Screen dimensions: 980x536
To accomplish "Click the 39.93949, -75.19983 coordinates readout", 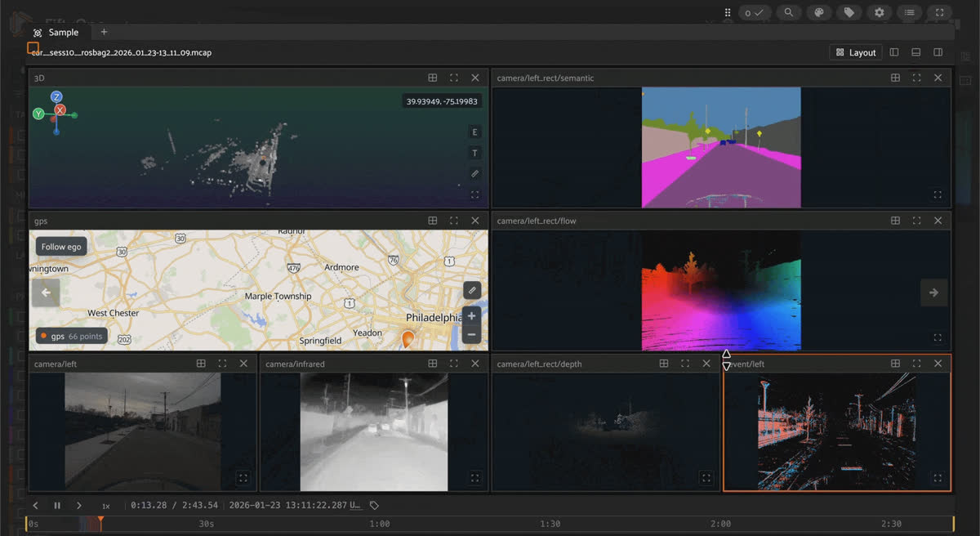I will pos(442,101).
